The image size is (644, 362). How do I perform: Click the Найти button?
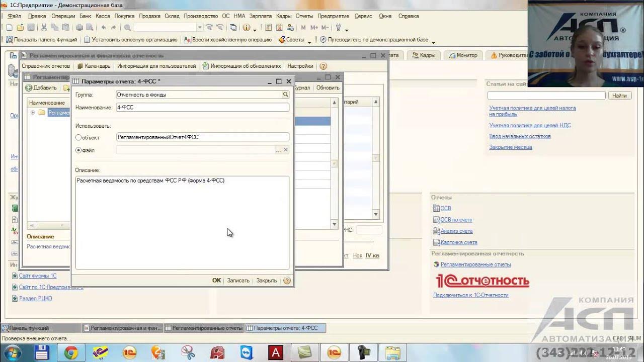click(619, 96)
